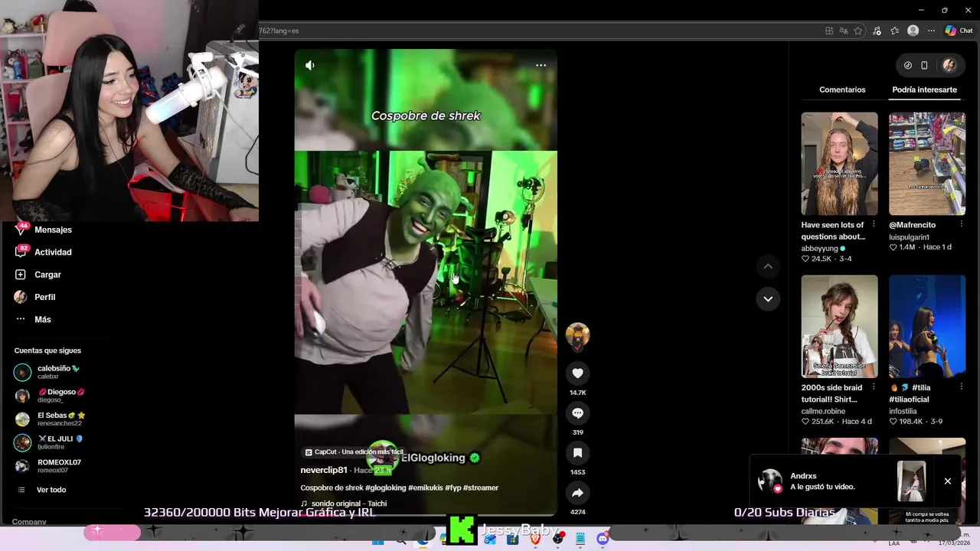
Task: Open the Company footer section
Action: (29, 522)
